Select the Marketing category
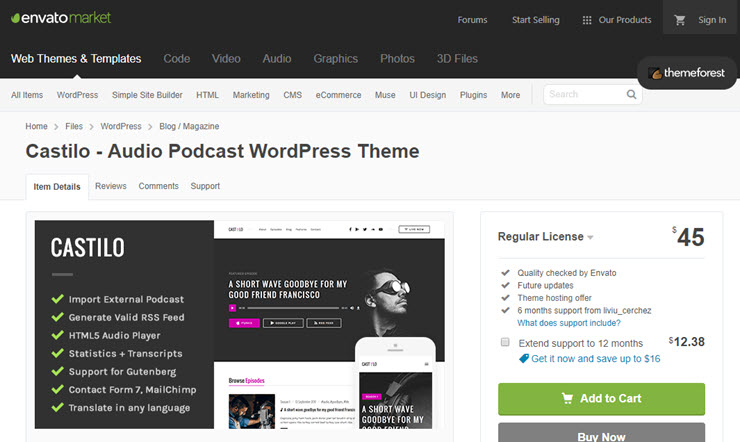740x442 pixels. [251, 95]
